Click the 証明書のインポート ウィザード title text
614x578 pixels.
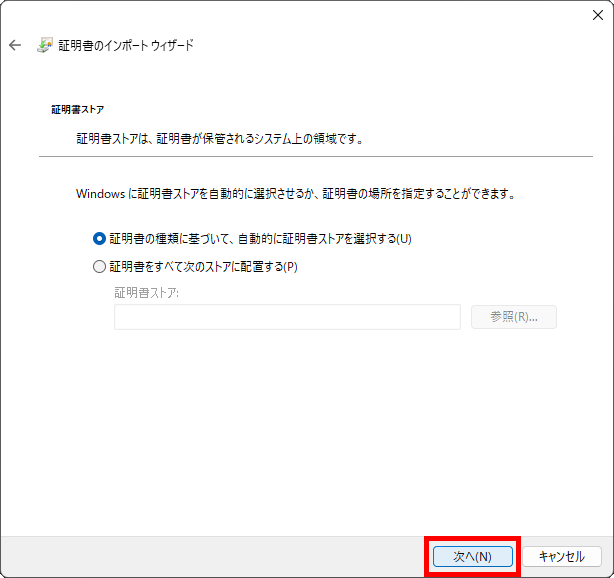tap(126, 45)
